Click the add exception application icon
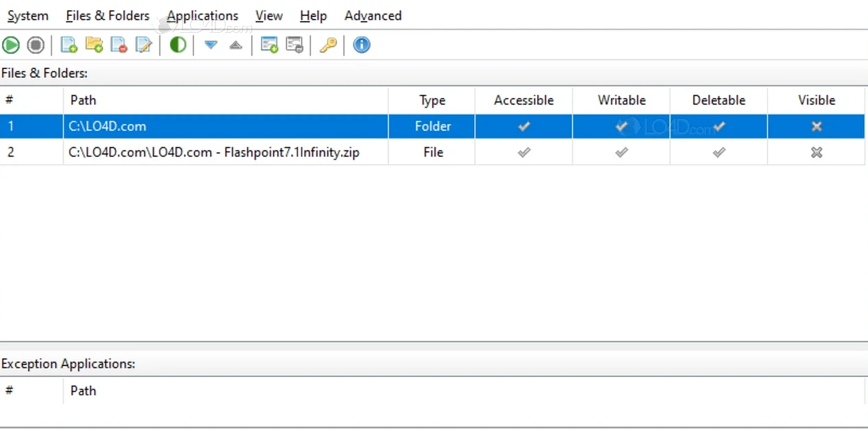 pyautogui.click(x=269, y=45)
